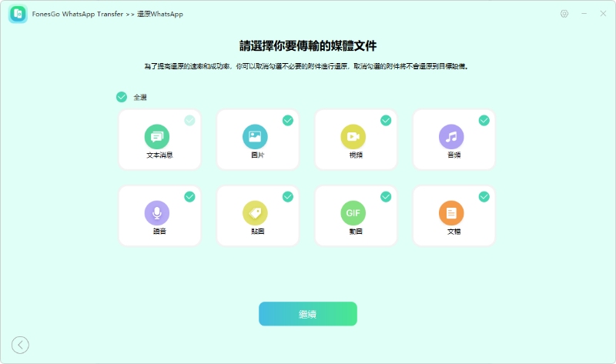Screen dimensions: 616x364
Task: Uncheck the 語音 card checkmark
Action: (x=189, y=197)
